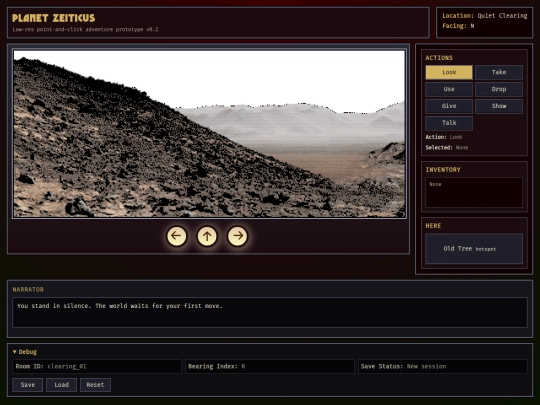Image resolution: width=540 pixels, height=405 pixels.
Task: Click the Action: Look status line
Action: tap(444, 137)
